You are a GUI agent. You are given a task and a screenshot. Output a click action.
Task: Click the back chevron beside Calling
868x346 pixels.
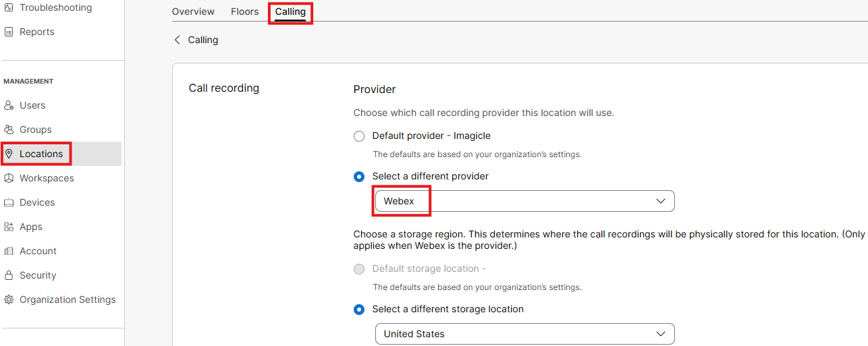click(178, 40)
